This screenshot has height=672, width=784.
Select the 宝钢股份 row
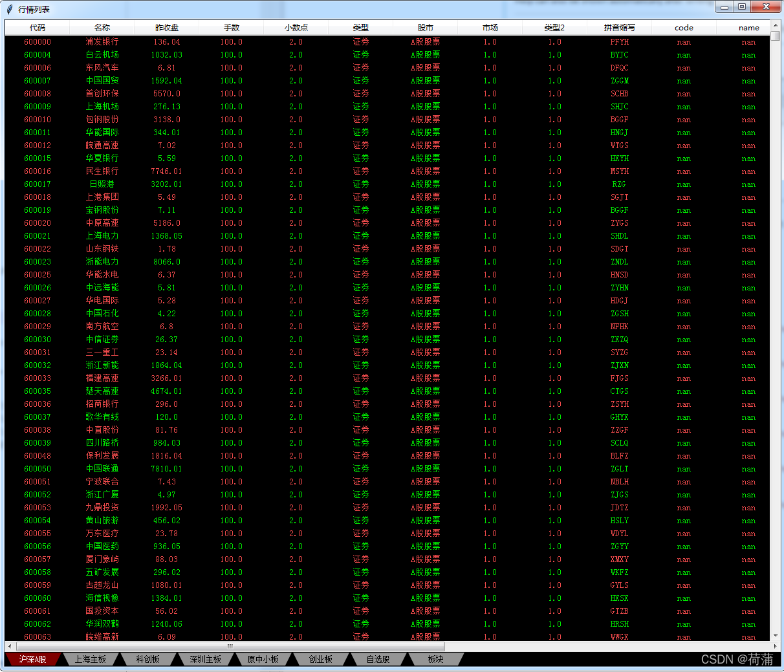click(x=387, y=210)
